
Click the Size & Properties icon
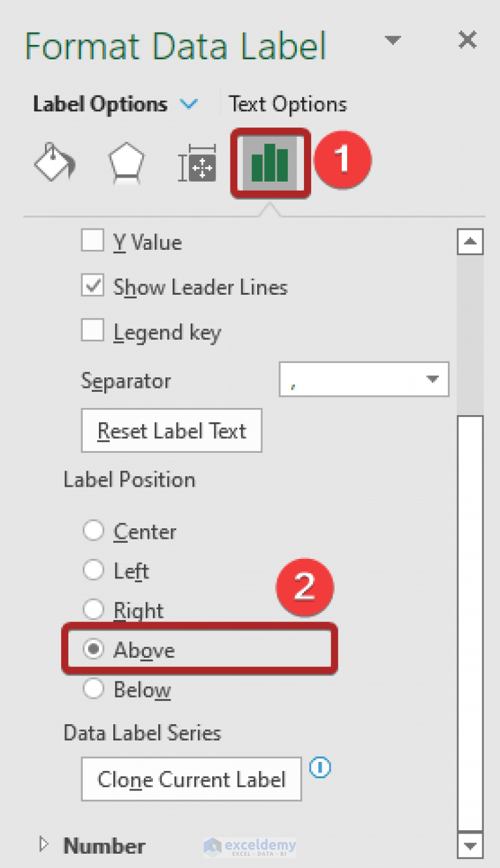197,163
